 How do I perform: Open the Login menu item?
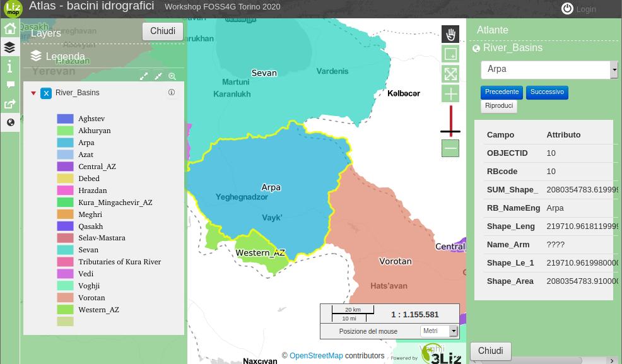578,9
